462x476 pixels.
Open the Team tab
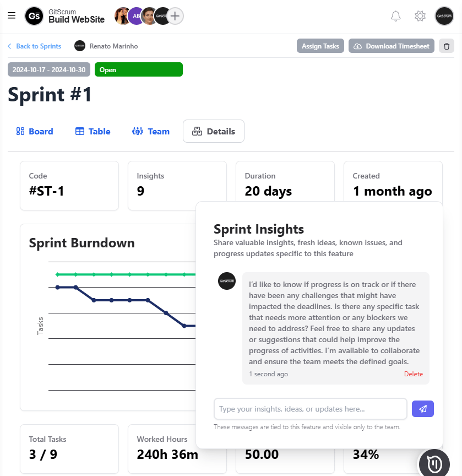tap(151, 131)
